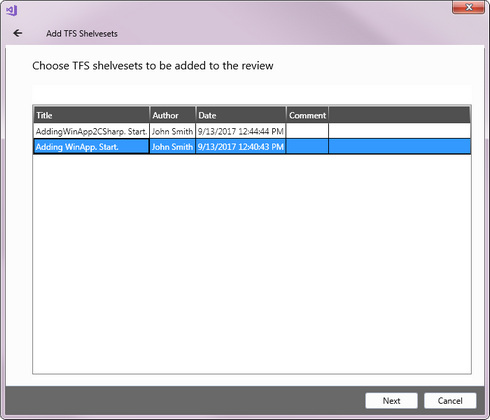Click the 9/13/2017 12:40:43 PM date cell
490x420 pixels.
pos(241,147)
